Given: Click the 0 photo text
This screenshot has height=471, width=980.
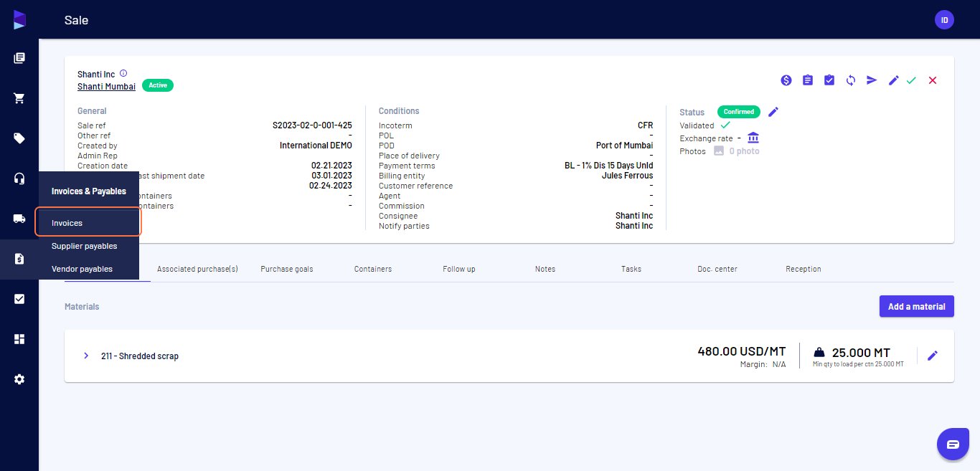Looking at the screenshot, I should click(x=744, y=151).
